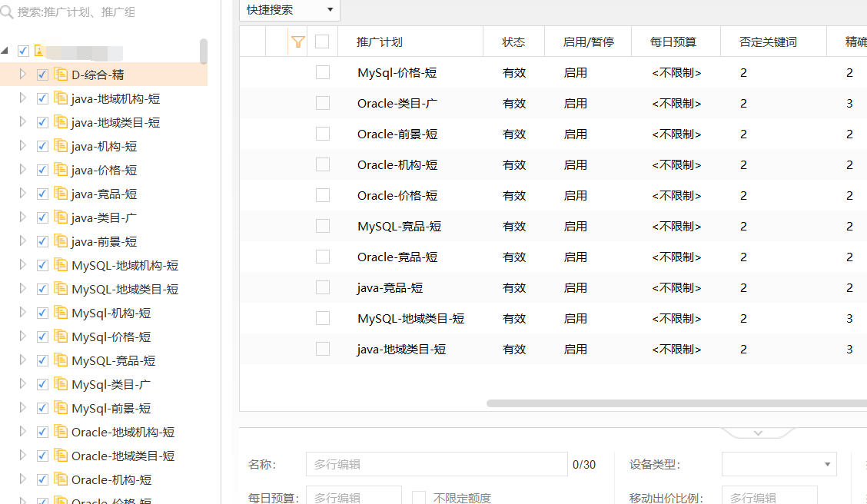Check the Oracle-前景-短 row checkbox
The height and width of the screenshot is (504, 867).
pyautogui.click(x=323, y=134)
